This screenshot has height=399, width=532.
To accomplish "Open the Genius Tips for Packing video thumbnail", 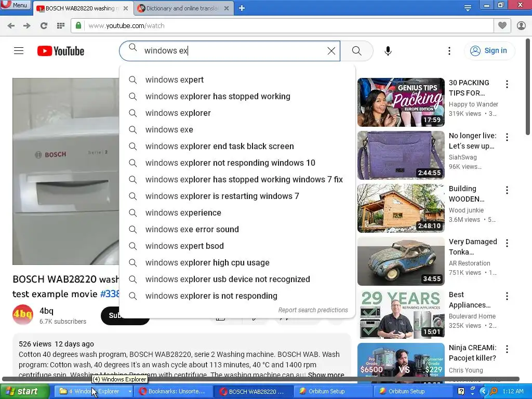I will (x=401, y=102).
